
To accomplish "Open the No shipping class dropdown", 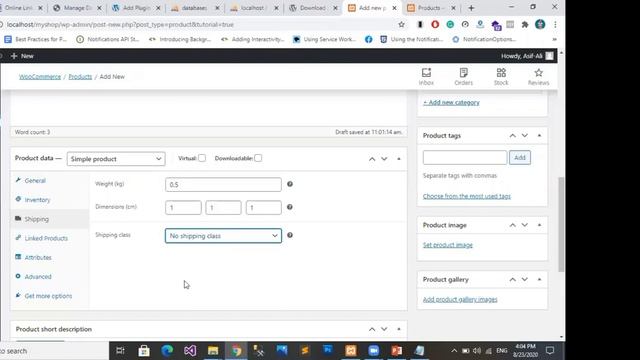I will [x=223, y=236].
